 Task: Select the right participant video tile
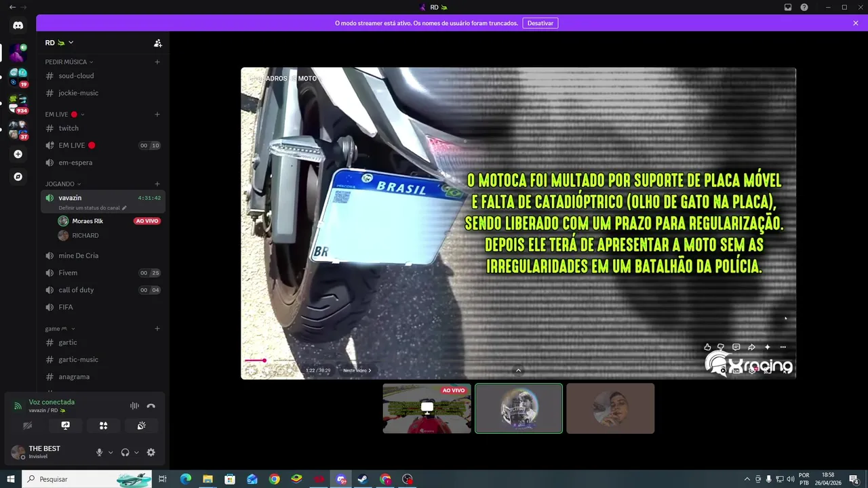click(610, 409)
